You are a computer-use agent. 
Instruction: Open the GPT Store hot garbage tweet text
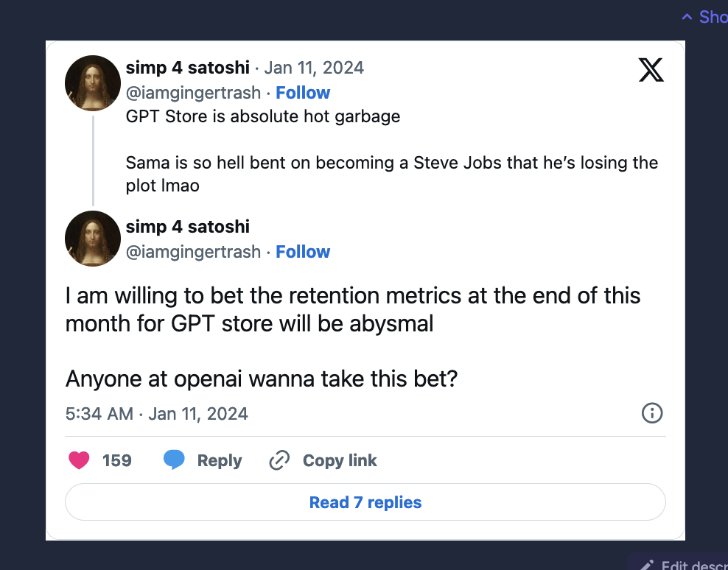263,116
